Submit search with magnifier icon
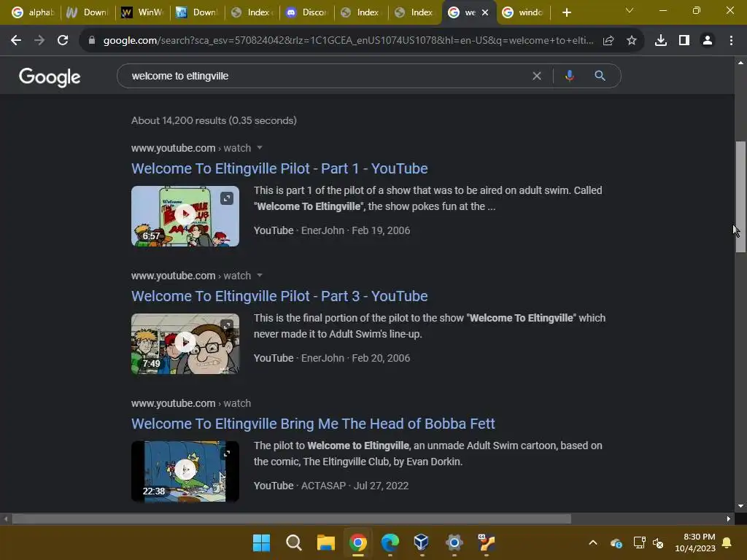The image size is (747, 560). pos(600,76)
